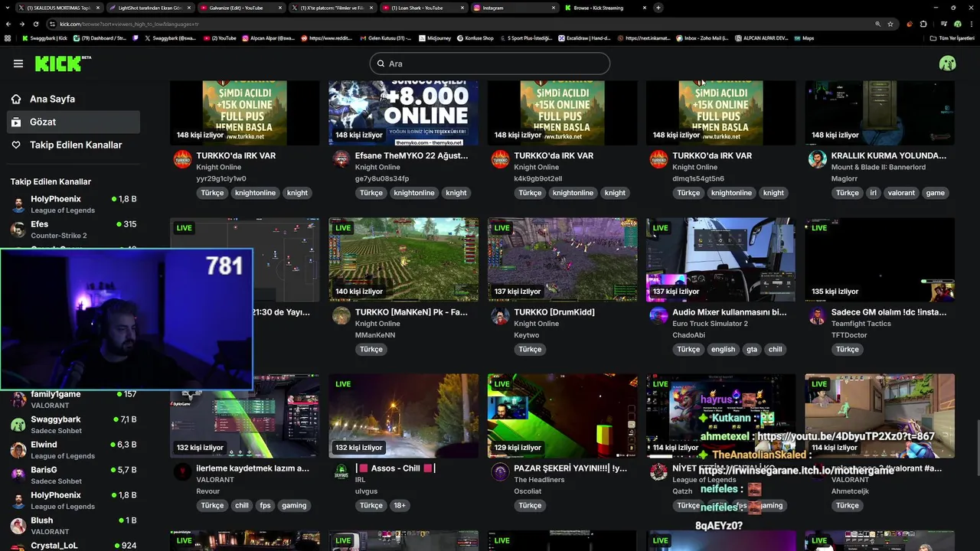Click the Elwind avatar in sidebar
Screen dimensions: 980x551
pos(18,450)
